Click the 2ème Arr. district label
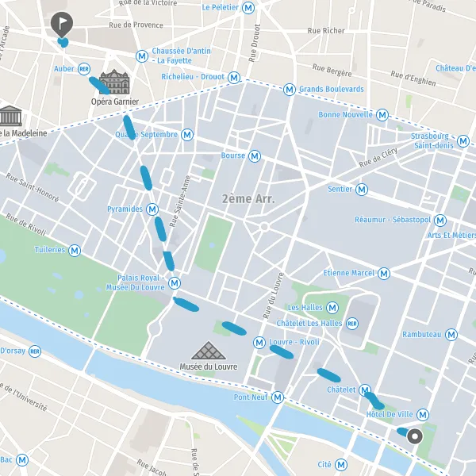This screenshot has height=476, width=476. 248,199
